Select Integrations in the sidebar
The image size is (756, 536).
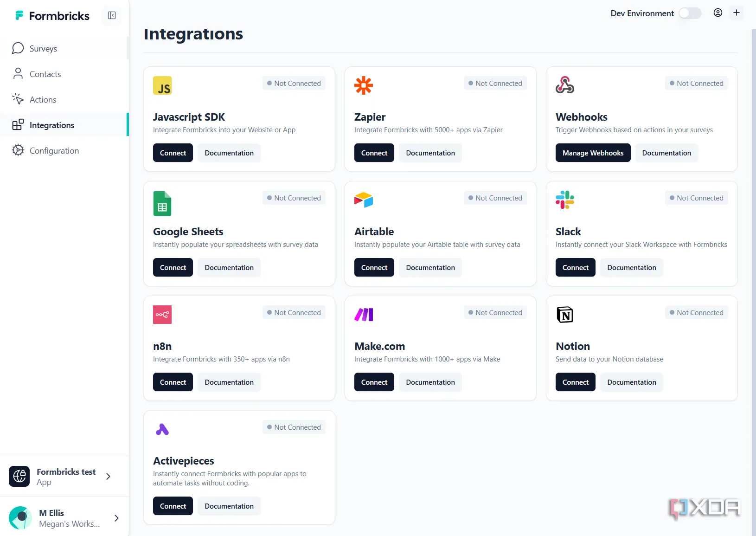click(64, 125)
